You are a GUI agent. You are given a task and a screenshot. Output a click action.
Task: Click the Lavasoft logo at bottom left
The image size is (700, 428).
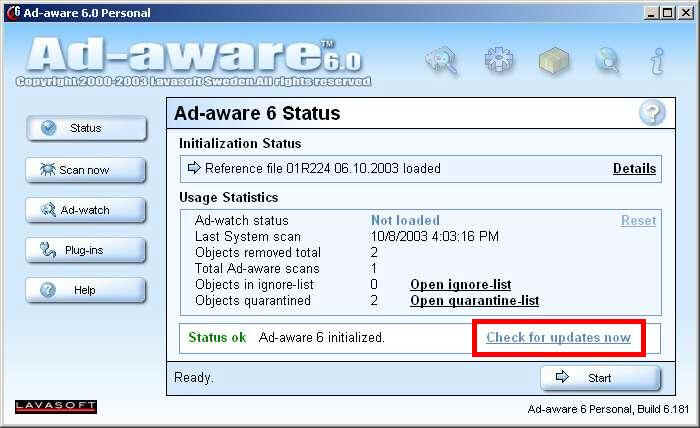tap(56, 406)
